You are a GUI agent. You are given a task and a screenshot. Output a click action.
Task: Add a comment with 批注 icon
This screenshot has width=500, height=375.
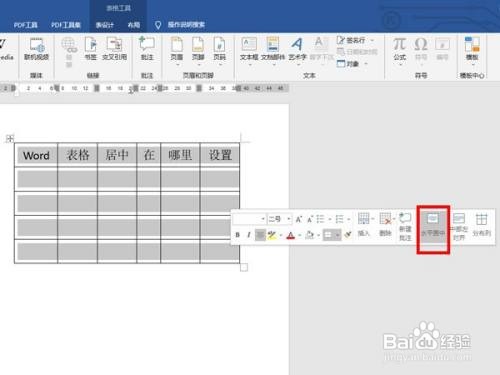[x=147, y=49]
